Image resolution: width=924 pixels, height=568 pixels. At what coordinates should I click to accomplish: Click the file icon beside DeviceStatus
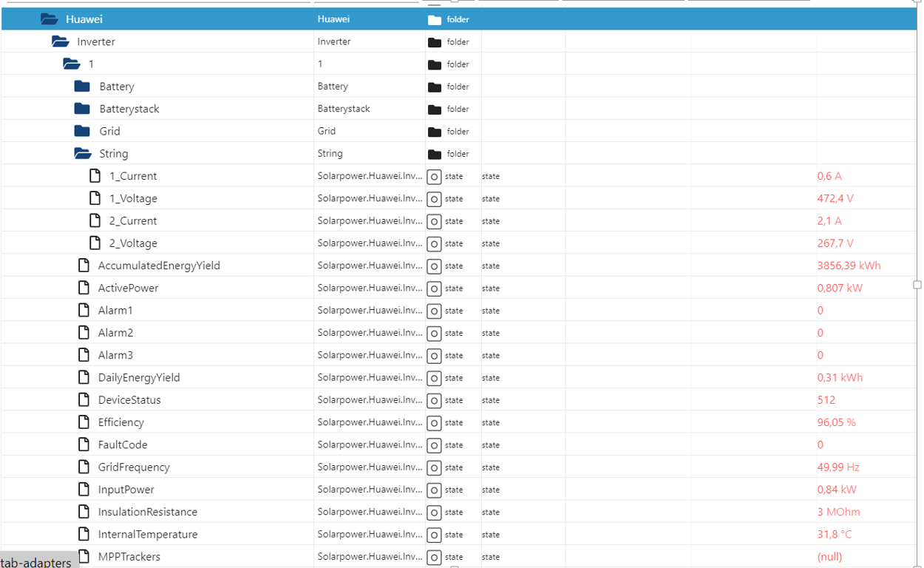[x=84, y=399]
